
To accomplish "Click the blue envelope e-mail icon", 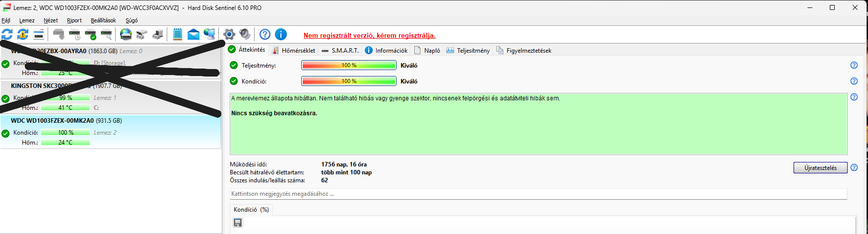I will (x=194, y=34).
